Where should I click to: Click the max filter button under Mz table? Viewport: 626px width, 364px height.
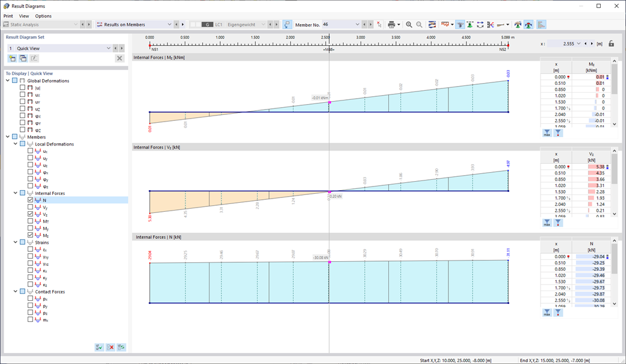(547, 132)
